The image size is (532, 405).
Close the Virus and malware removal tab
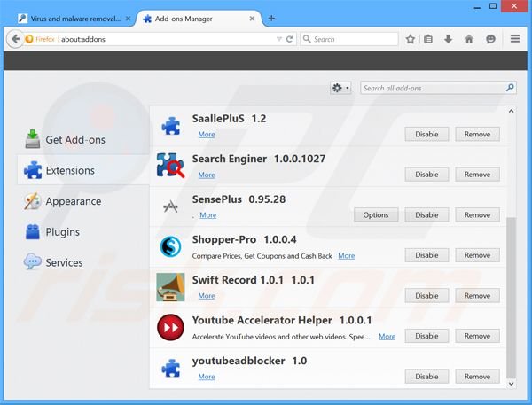[128, 19]
